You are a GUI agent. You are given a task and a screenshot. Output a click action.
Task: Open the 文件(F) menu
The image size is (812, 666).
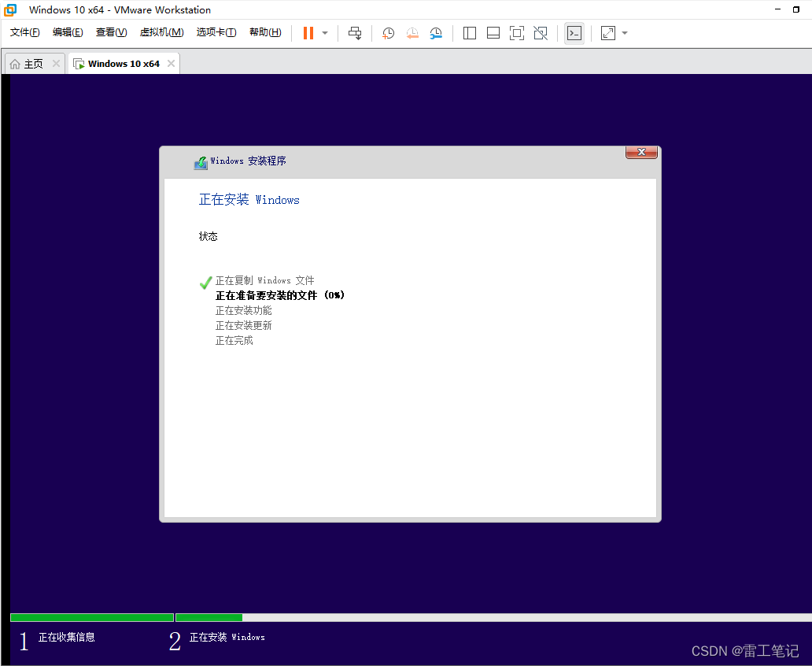tap(25, 32)
